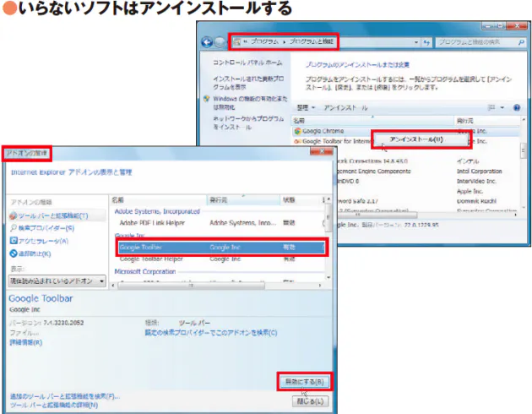The width and height of the screenshot is (532, 414).
Task: Select ツール バーと拡張機能(T) add-on type
Action: pos(57,215)
